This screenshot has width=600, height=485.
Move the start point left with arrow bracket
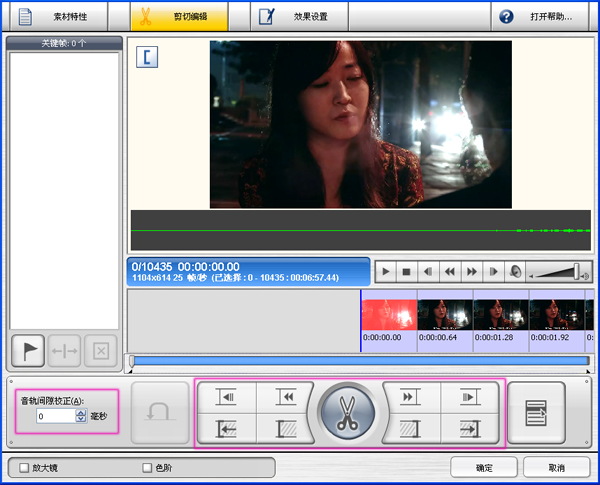pos(227,429)
